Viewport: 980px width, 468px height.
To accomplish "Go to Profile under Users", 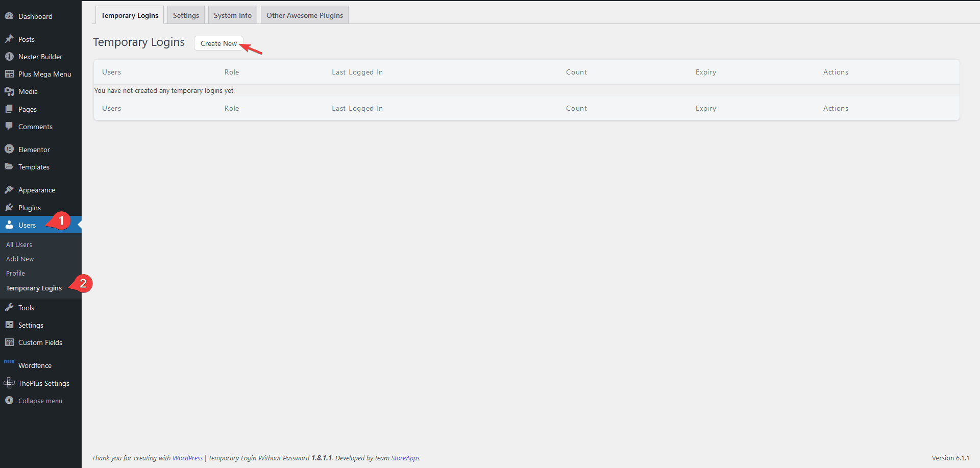I will click(x=15, y=274).
